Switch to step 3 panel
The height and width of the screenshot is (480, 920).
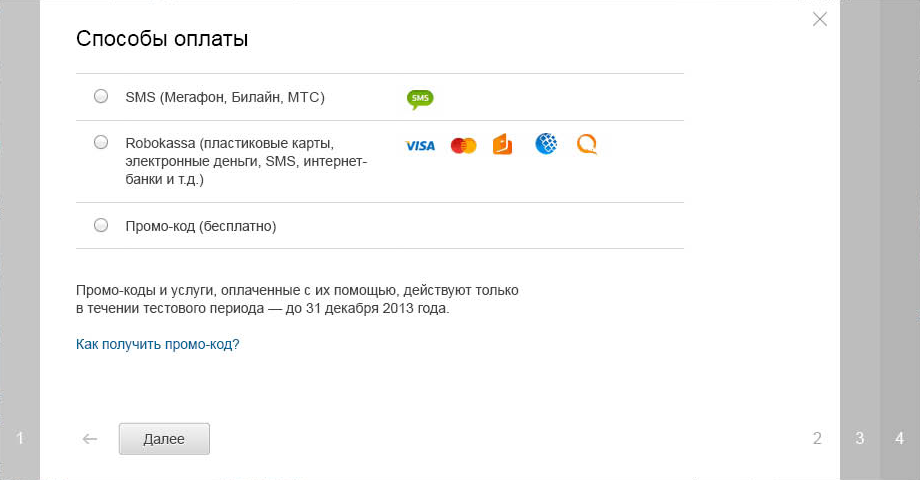click(860, 438)
